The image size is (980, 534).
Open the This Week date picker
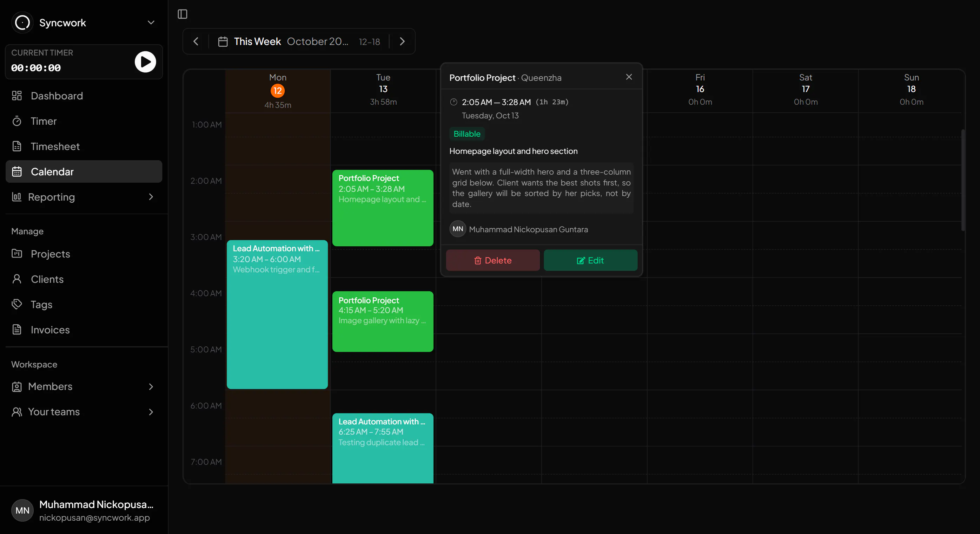point(299,41)
